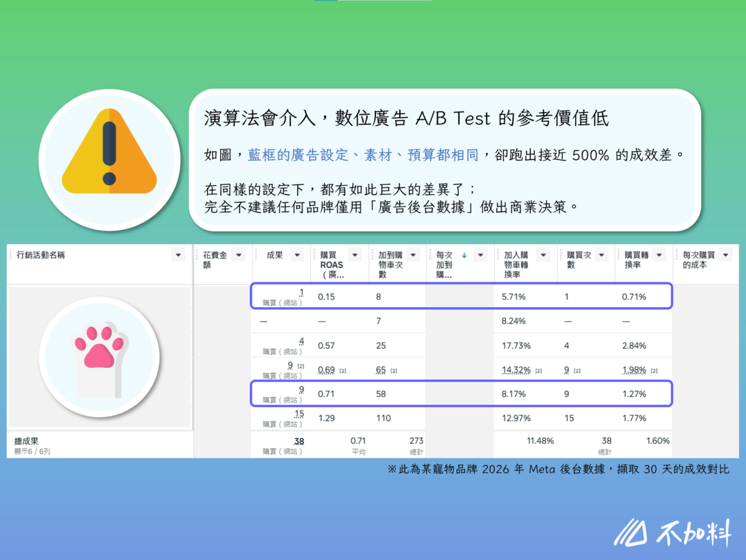Viewport: 746px width, 560px height.
Task: Open the 行銷活動名稱 column dropdown
Action: click(x=178, y=255)
